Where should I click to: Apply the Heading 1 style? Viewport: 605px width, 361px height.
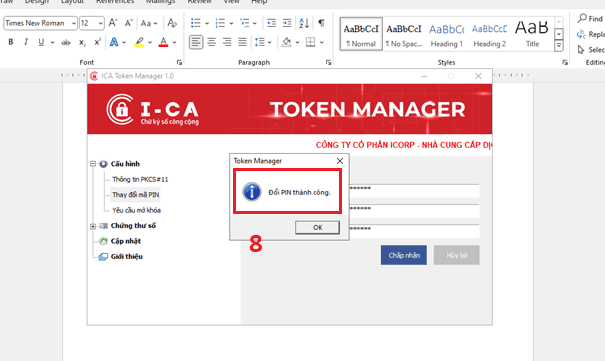[447, 34]
